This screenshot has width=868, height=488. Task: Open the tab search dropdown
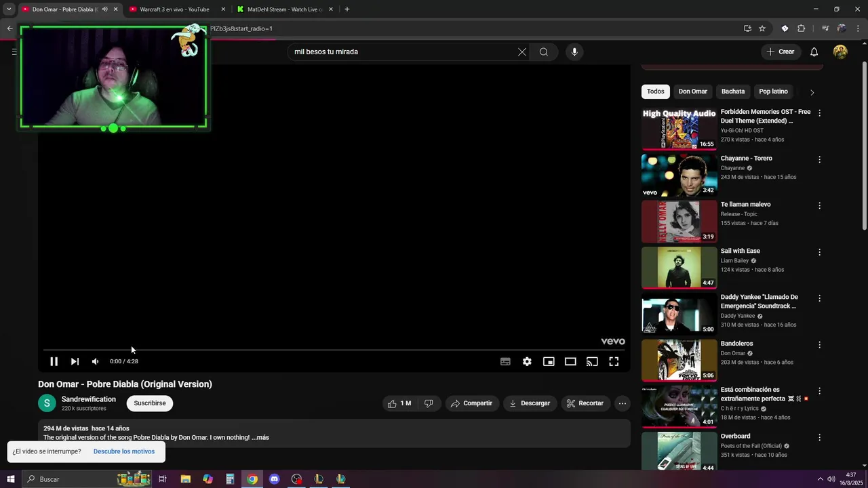pos(9,9)
